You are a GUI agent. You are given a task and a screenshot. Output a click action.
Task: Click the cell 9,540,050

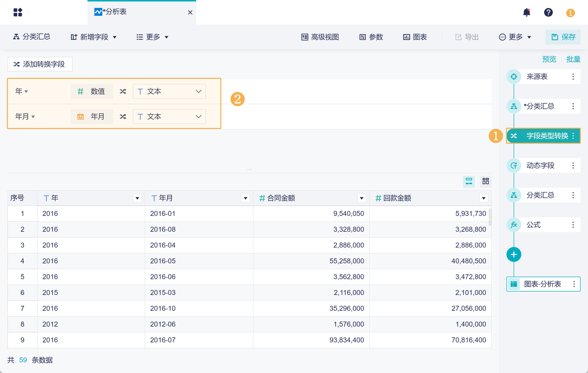(311, 214)
